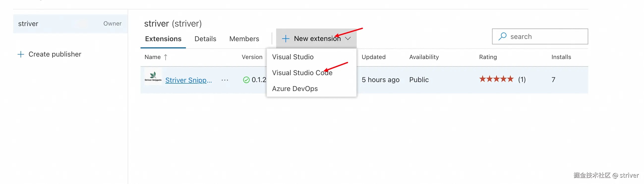Click the plus icon beside Create publisher
This screenshot has width=644, height=184.
click(x=21, y=54)
